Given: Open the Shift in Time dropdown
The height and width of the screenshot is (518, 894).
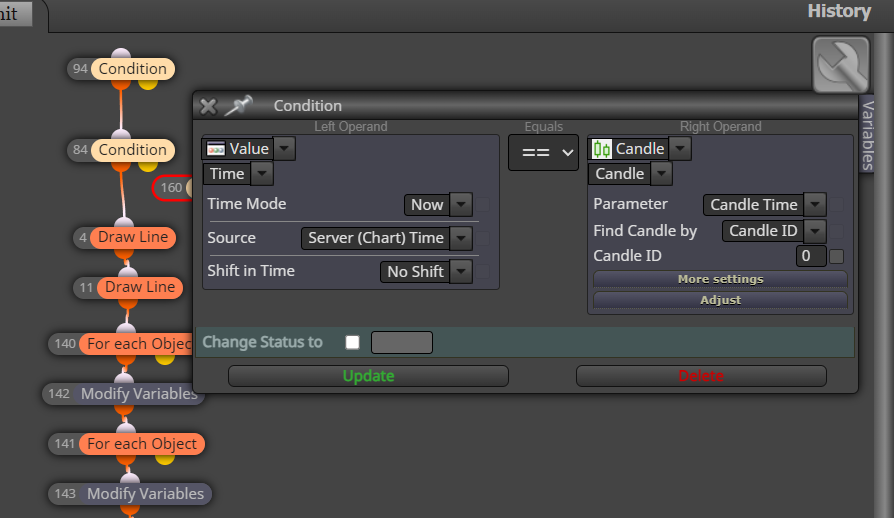Looking at the screenshot, I should tap(461, 271).
